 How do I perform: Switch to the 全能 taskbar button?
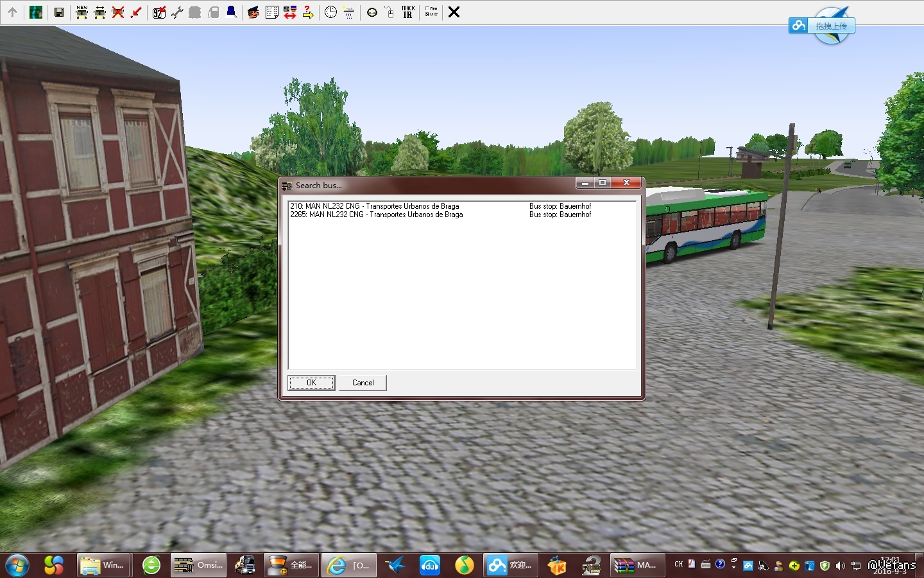coord(290,565)
